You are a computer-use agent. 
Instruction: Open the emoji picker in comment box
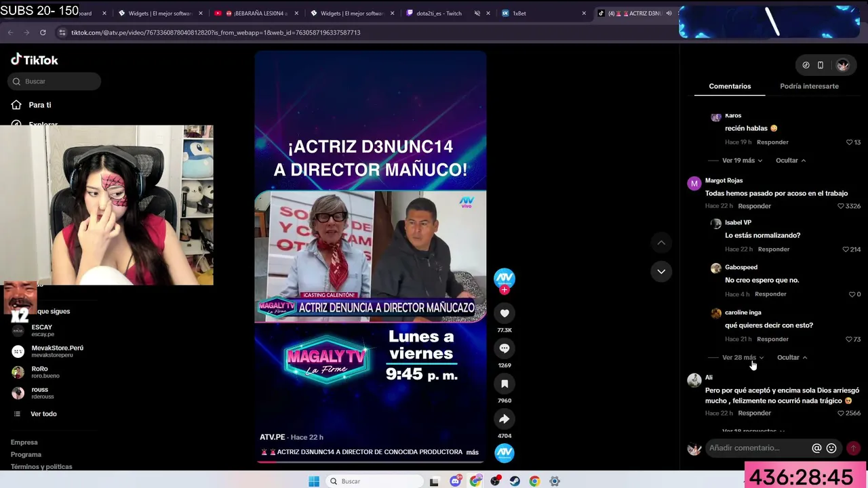[x=831, y=448]
